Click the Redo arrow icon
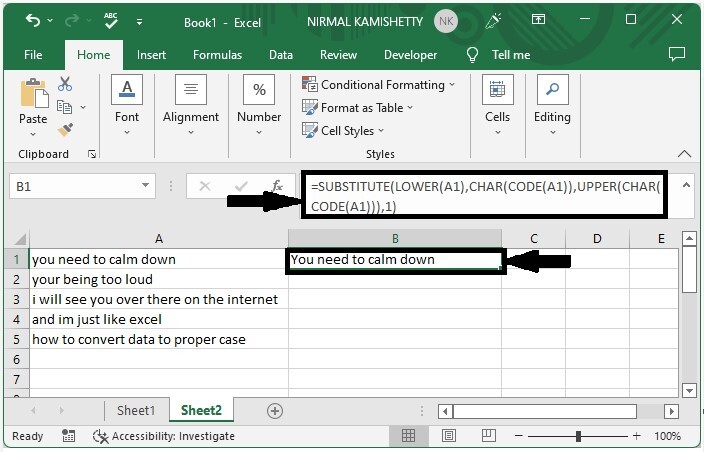Viewport: 704px width, 452px height. pyautogui.click(x=72, y=20)
